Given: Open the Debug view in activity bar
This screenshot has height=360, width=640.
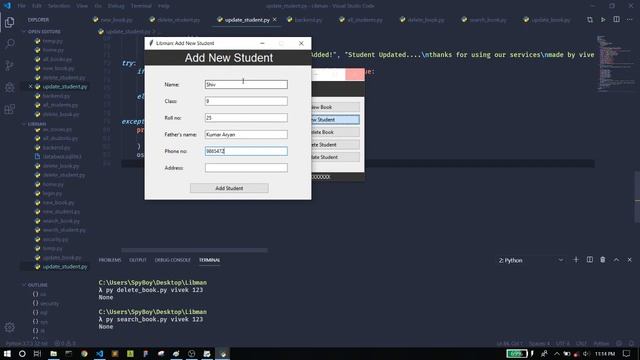Looking at the screenshot, I should [x=9, y=87].
